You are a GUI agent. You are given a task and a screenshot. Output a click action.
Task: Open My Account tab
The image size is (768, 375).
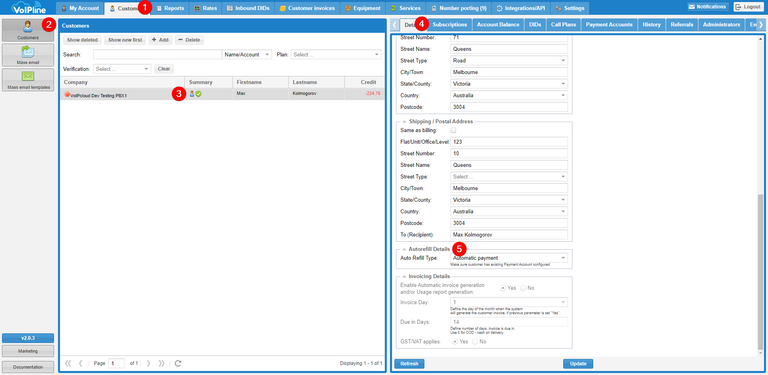(80, 8)
